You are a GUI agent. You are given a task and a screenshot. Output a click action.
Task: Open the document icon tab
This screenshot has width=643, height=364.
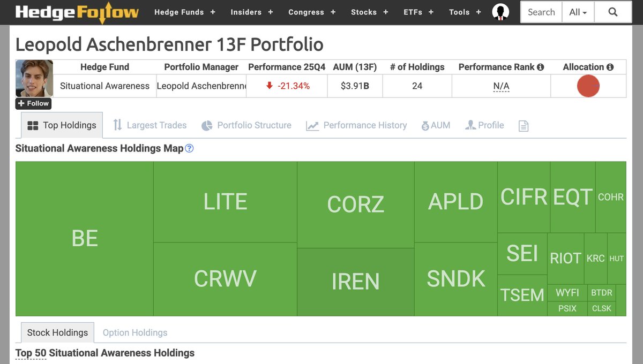[524, 126]
